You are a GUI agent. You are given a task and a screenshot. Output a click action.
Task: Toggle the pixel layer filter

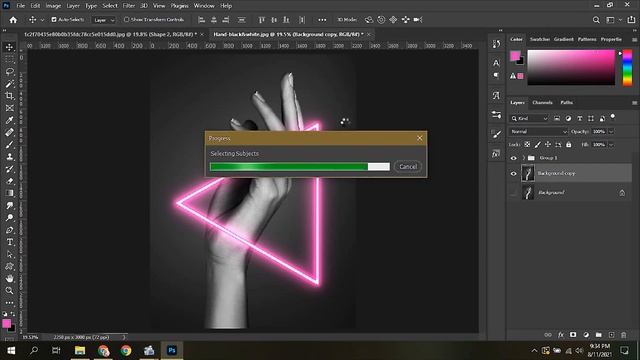(x=557, y=118)
